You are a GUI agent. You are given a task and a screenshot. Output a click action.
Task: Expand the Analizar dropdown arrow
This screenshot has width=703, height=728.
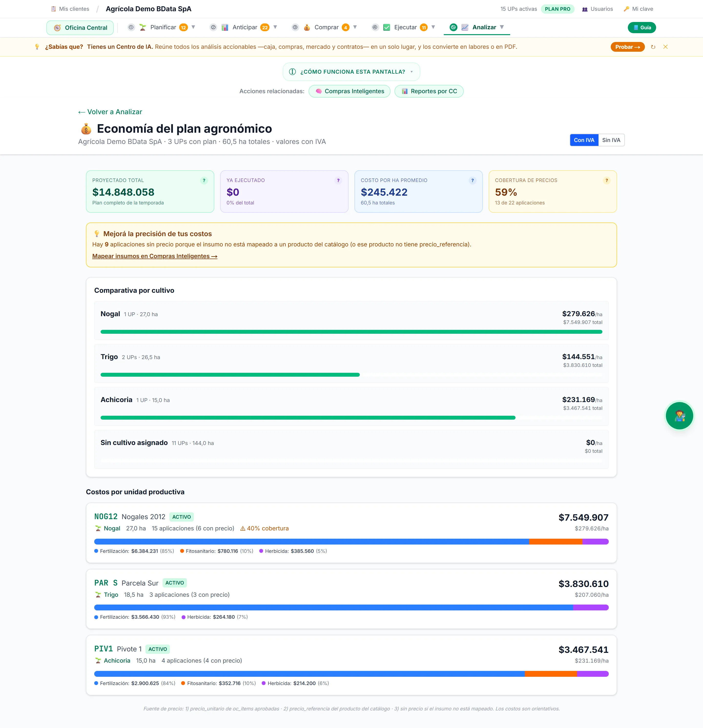(502, 28)
